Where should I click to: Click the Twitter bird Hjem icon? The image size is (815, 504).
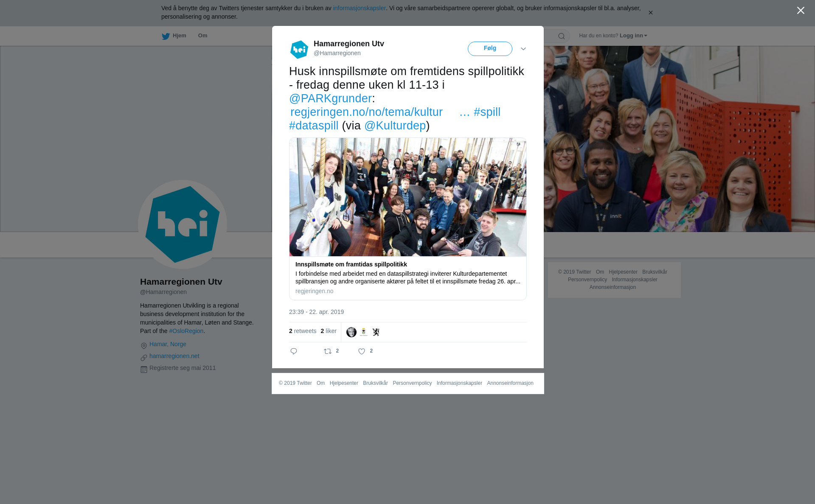(166, 36)
